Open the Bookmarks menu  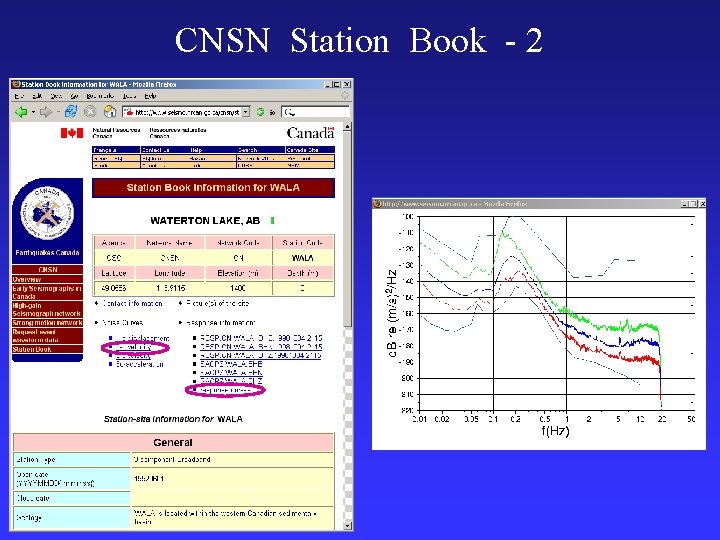[100, 96]
